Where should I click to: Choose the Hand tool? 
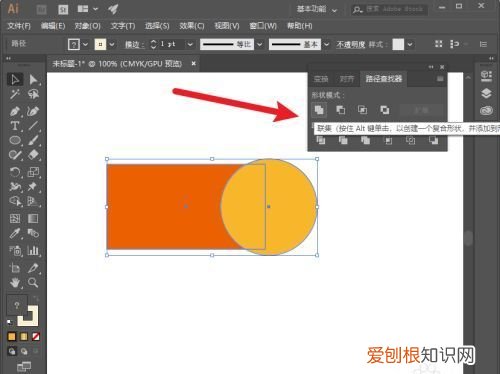(15, 283)
